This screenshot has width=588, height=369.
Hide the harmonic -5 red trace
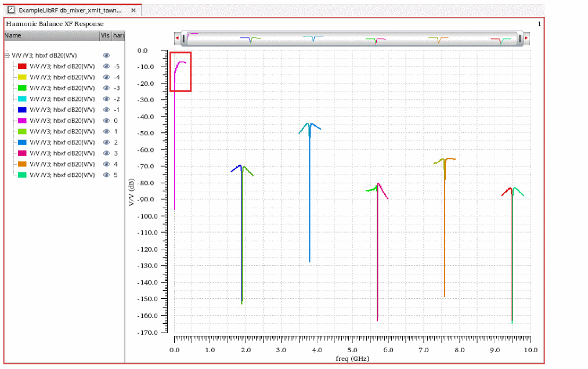pos(106,66)
